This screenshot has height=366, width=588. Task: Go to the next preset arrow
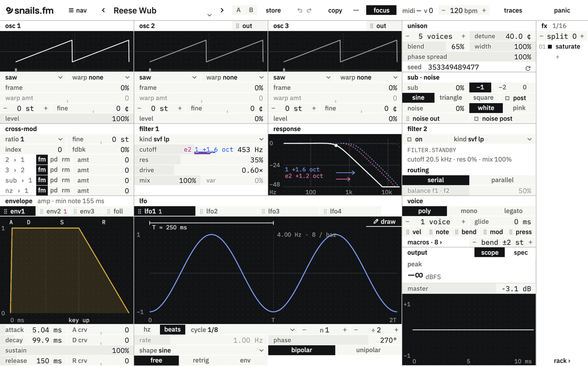pos(222,10)
